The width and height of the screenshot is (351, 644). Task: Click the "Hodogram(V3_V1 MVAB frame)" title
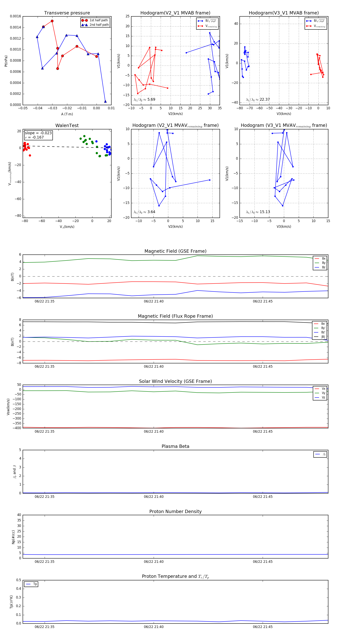(x=284, y=13)
